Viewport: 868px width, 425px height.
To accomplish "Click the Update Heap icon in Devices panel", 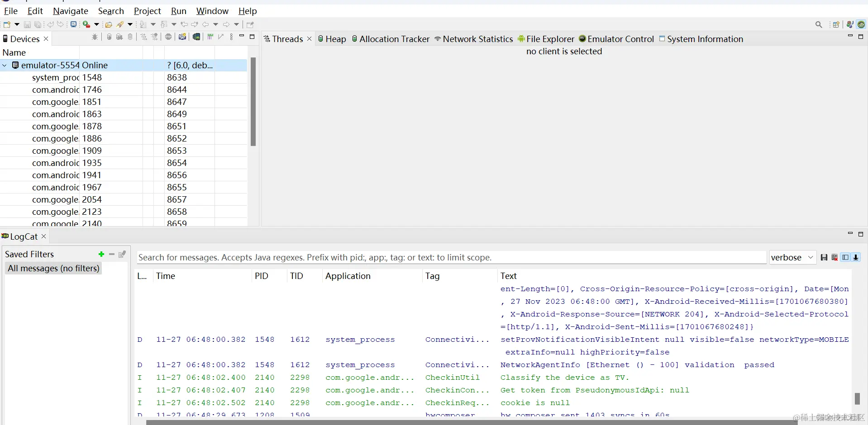I will [109, 37].
